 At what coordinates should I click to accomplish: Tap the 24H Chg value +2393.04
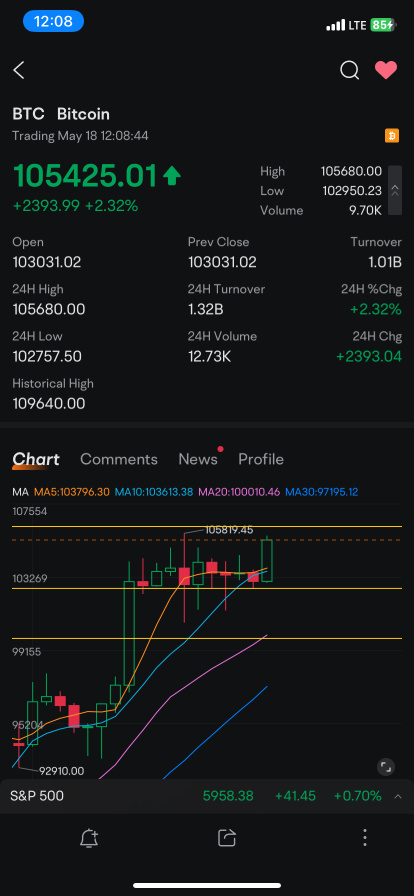tap(369, 357)
